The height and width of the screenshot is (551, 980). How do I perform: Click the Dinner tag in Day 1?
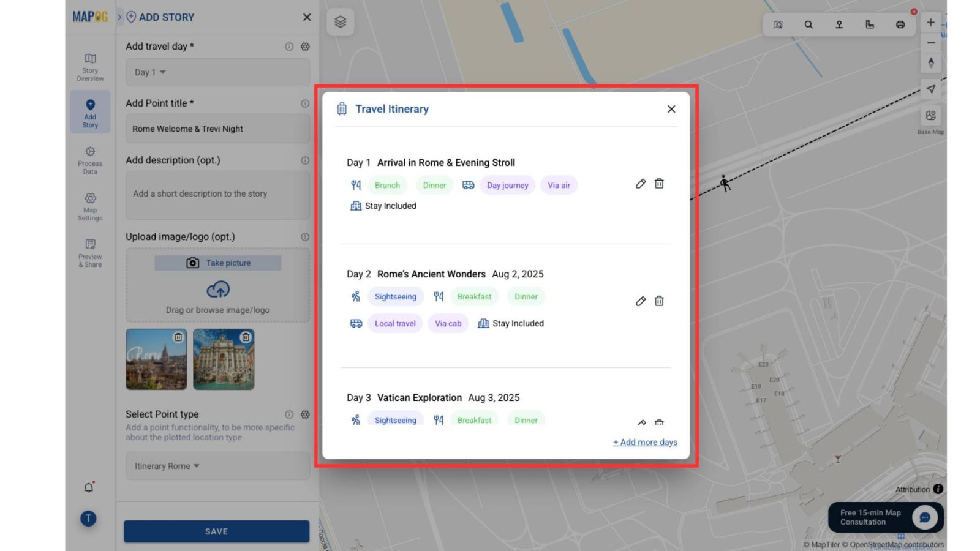point(434,186)
